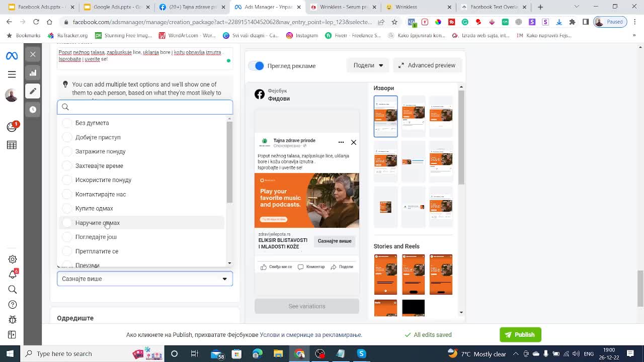Viewport: 644px width, 362px height.
Task: Dismiss the ad preview post with X
Action: click(354, 142)
